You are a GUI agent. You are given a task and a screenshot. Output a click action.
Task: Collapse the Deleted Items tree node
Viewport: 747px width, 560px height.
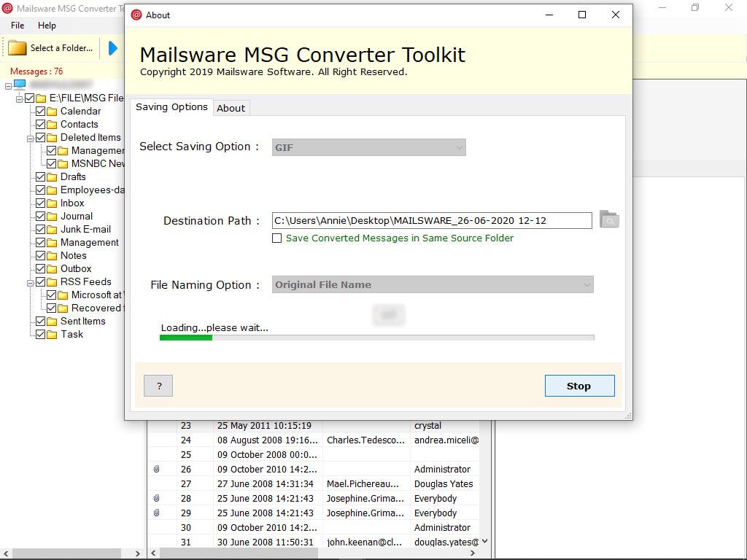click(30, 139)
